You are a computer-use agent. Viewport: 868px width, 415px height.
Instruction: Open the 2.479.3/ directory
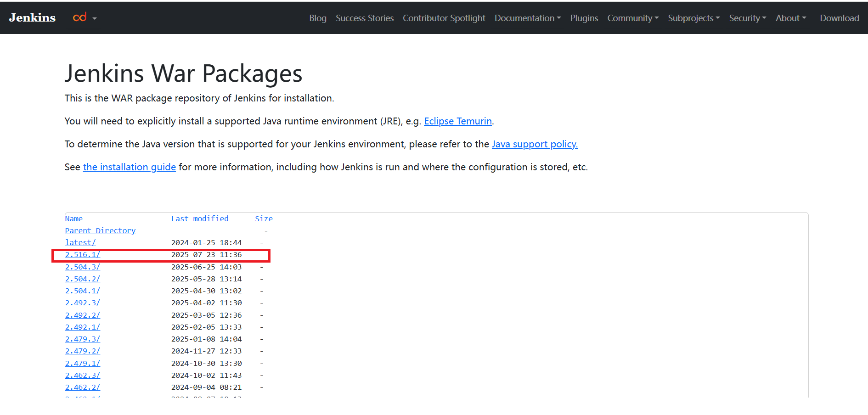coord(83,339)
